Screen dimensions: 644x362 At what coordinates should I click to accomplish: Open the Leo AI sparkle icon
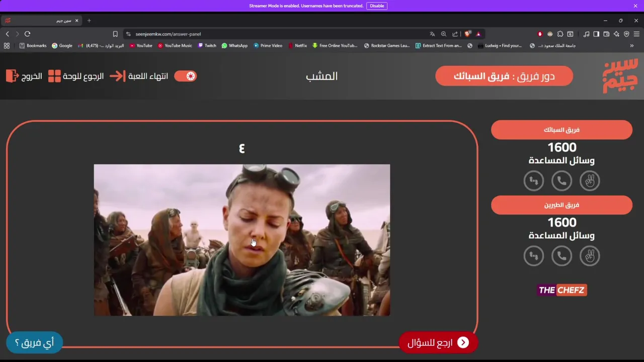click(x=616, y=34)
